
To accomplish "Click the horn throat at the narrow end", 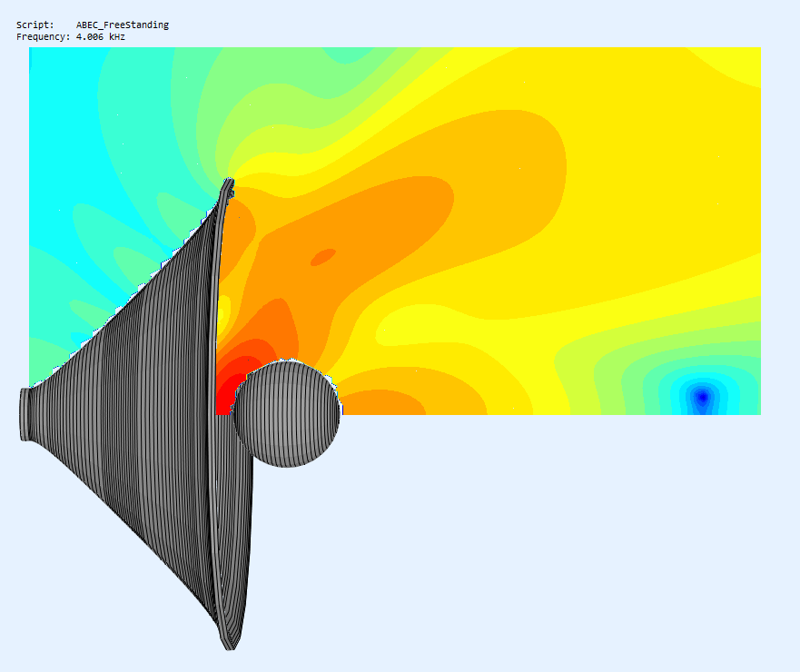I will coord(25,414).
